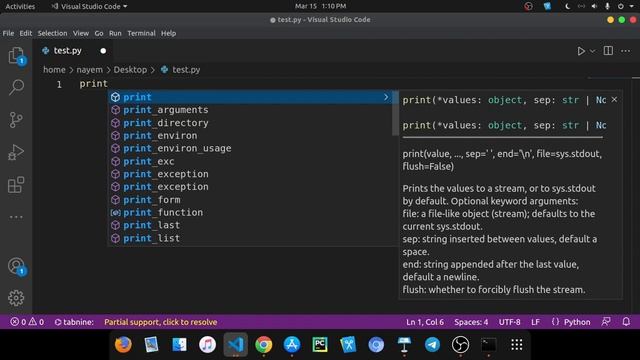The height and width of the screenshot is (360, 640).
Task: Split the editor right
Action: coord(608,51)
